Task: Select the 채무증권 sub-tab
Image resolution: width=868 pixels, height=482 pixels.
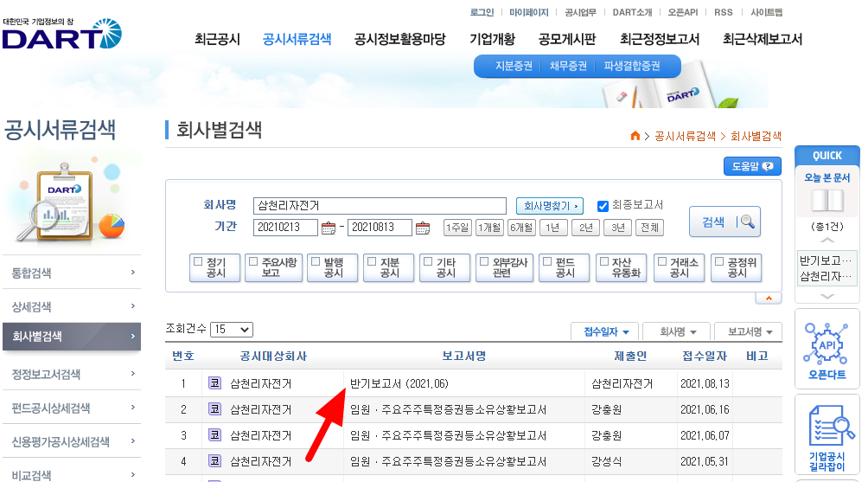Action: [568, 66]
